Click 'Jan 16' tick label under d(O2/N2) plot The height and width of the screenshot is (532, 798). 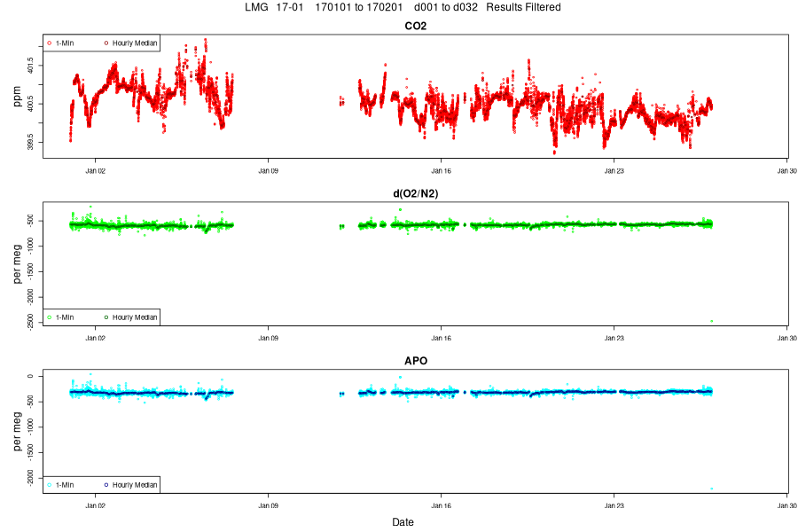[442, 338]
